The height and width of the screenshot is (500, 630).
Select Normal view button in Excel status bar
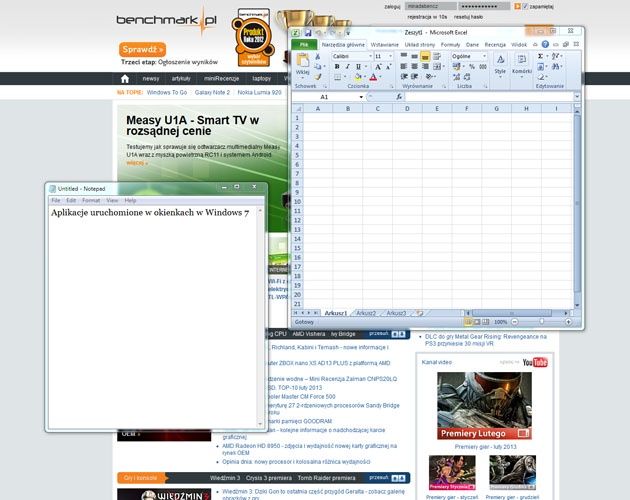coord(468,322)
